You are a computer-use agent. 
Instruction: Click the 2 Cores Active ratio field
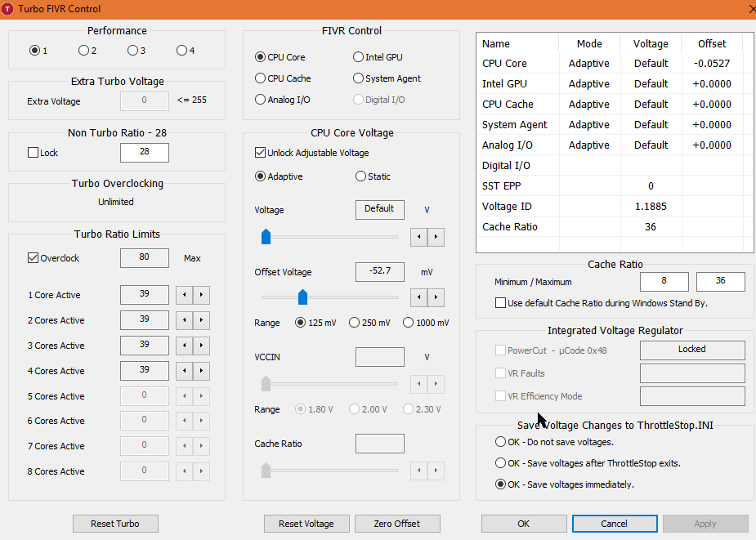pos(145,319)
